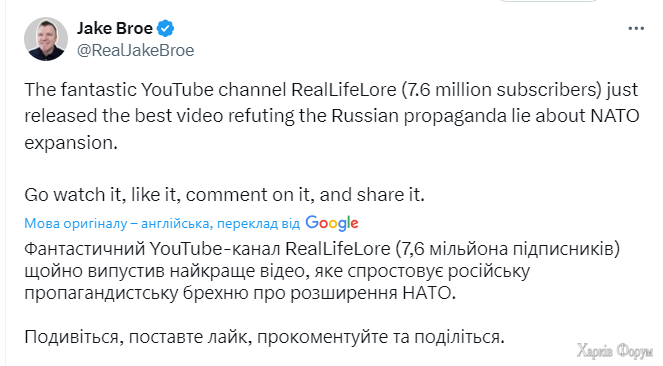Click the Мова оригіналу – англійська translation link

(x=117, y=223)
